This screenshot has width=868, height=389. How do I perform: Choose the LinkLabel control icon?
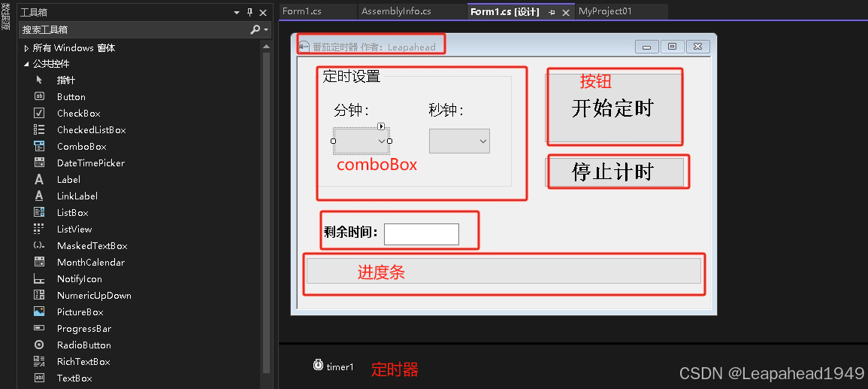click(39, 196)
